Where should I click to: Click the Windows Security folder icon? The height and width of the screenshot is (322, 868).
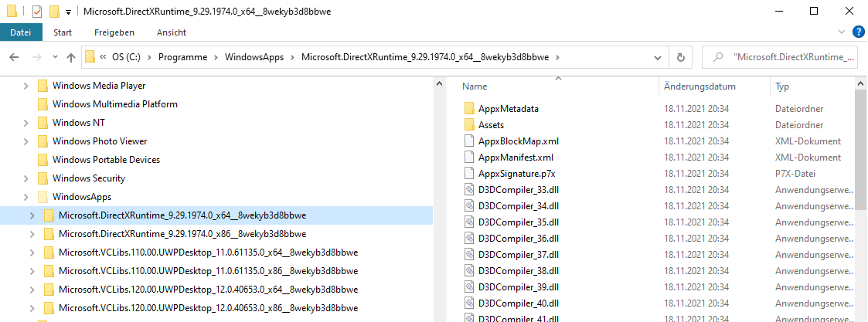[x=43, y=178]
